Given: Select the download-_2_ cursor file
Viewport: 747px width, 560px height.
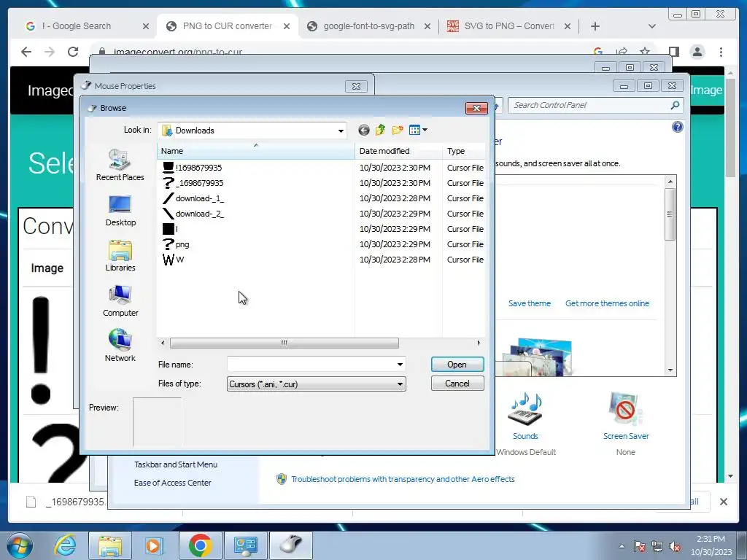Looking at the screenshot, I should [193, 214].
